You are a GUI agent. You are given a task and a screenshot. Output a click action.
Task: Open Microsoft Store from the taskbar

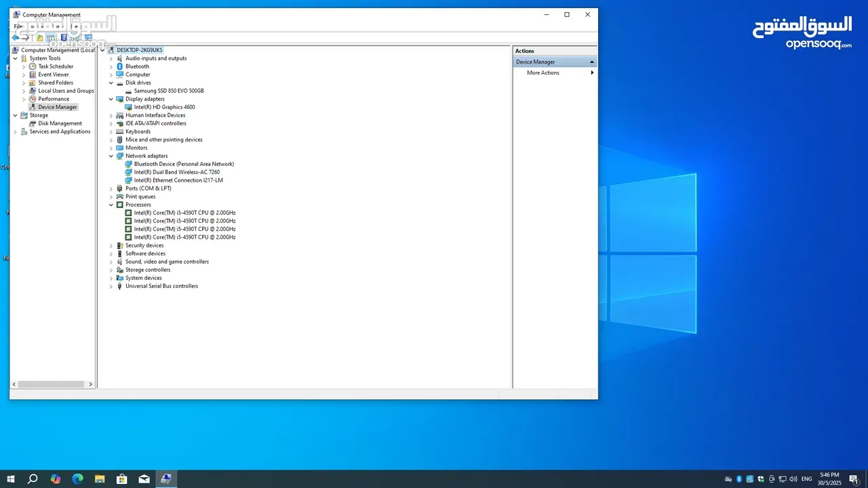pos(122,479)
